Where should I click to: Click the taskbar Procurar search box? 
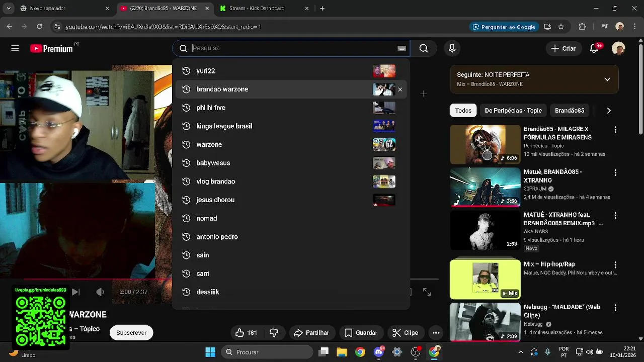click(x=267, y=352)
